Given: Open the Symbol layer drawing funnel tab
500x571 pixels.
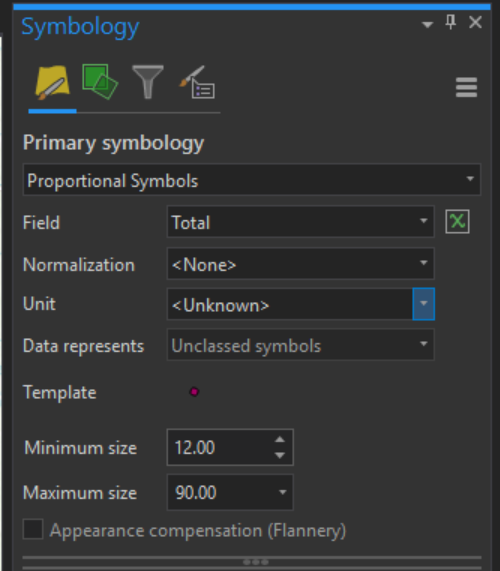Looking at the screenshot, I should [147, 82].
